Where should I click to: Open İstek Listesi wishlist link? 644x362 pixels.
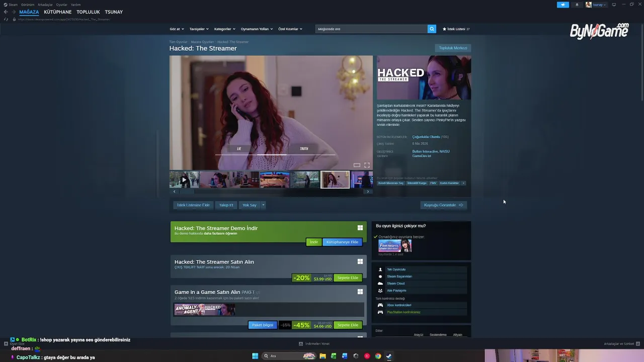(456, 29)
